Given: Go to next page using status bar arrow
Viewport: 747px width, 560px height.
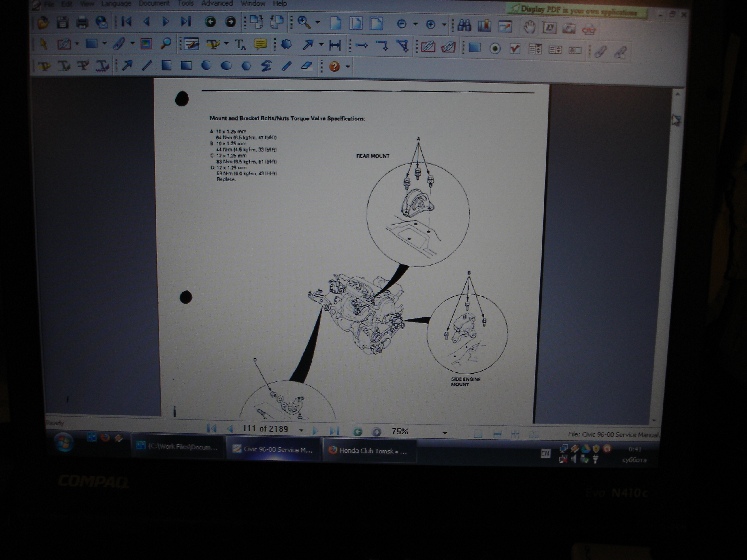Looking at the screenshot, I should [x=315, y=430].
